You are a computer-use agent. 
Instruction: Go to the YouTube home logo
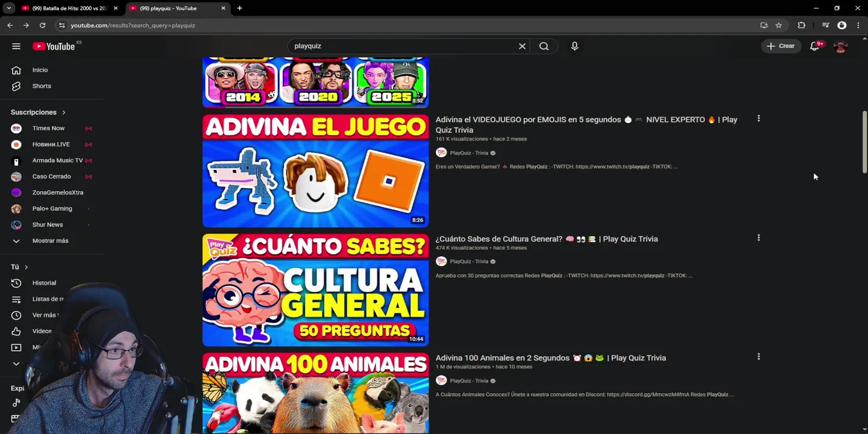tap(54, 46)
